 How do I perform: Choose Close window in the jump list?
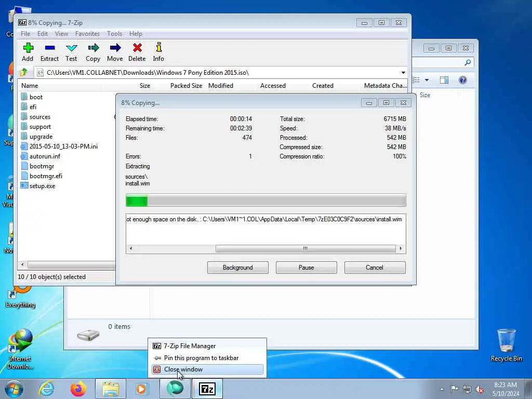tap(207, 369)
